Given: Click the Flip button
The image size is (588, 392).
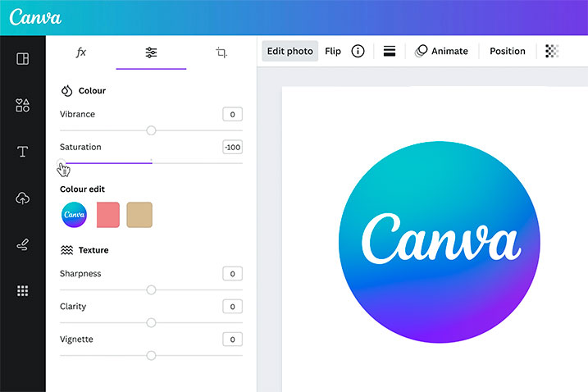Looking at the screenshot, I should pos(333,51).
